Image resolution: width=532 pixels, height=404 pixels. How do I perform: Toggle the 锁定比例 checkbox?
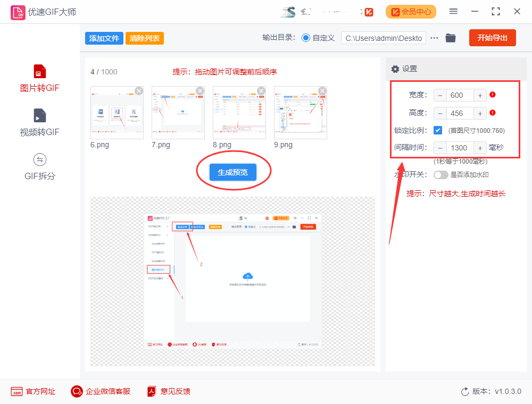point(438,130)
